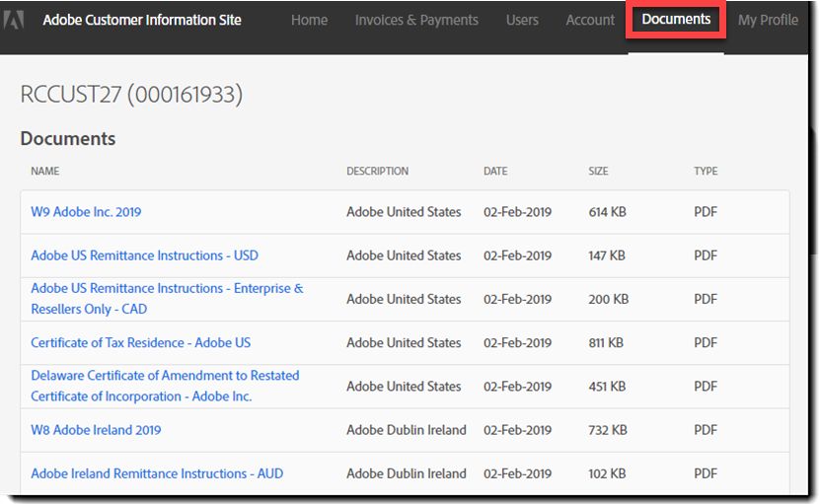Select the Documents tab

[676, 20]
